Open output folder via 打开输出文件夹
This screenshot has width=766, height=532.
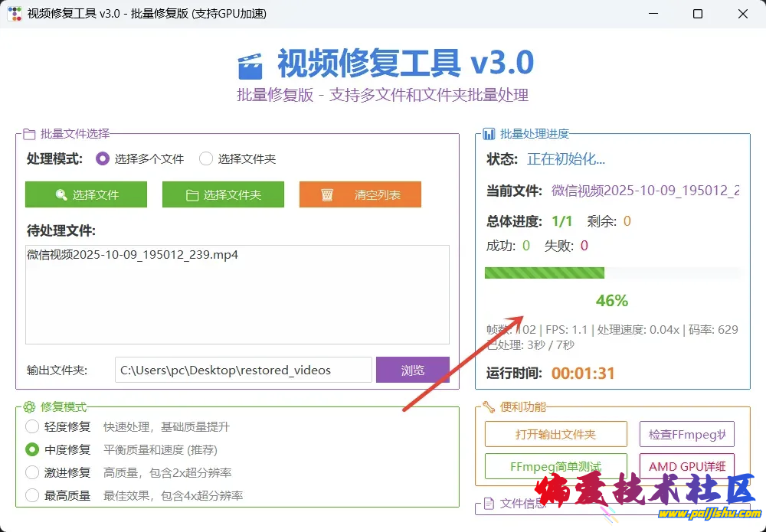pos(555,434)
